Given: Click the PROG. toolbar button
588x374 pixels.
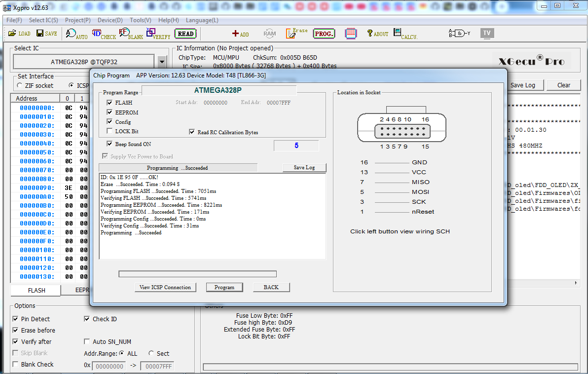Looking at the screenshot, I should (324, 34).
